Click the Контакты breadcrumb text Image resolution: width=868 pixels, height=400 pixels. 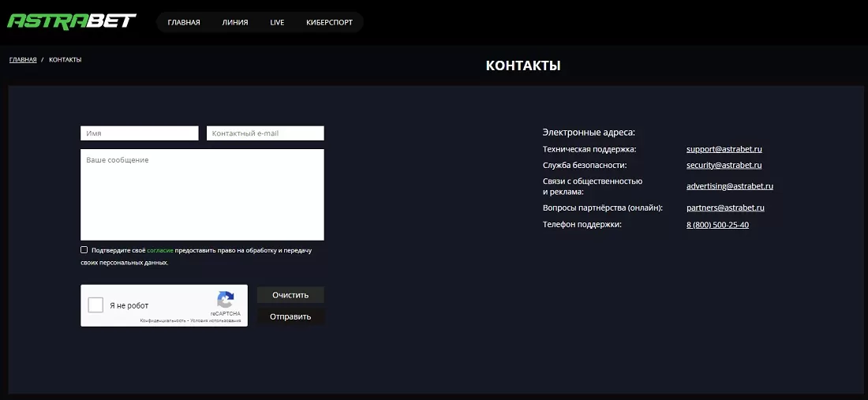tap(65, 60)
